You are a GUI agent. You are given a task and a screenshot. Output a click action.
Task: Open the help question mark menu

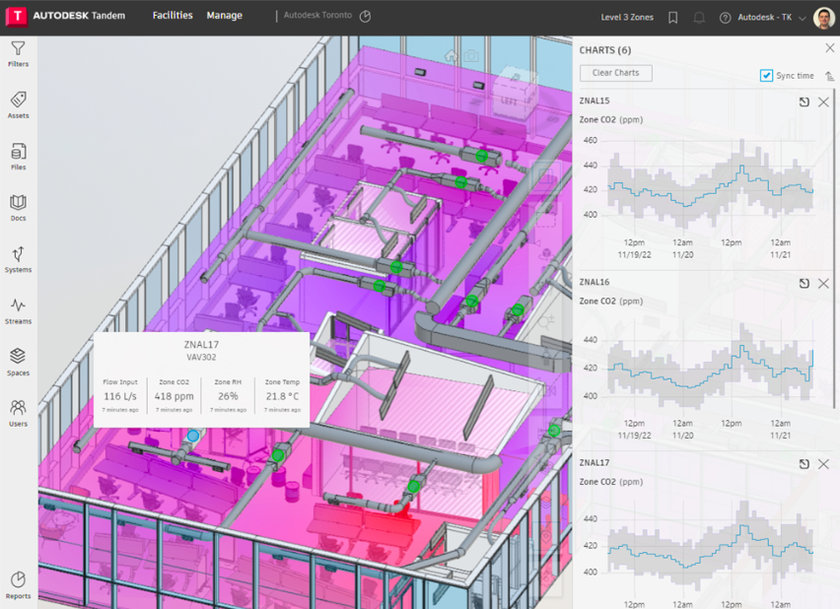click(x=725, y=17)
